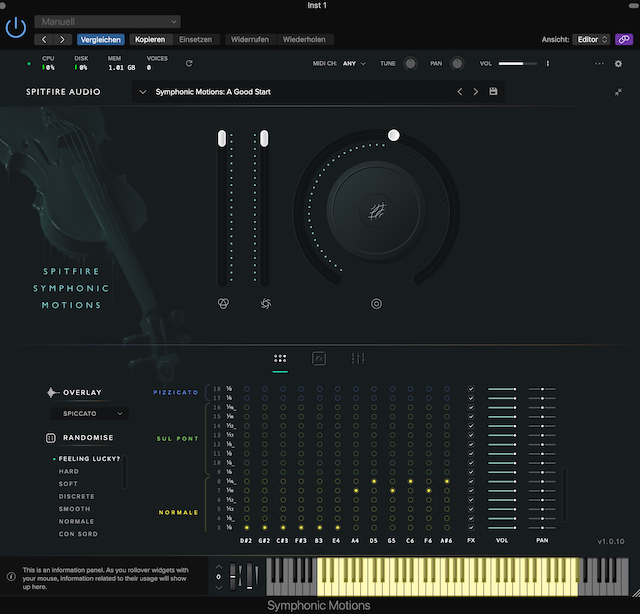
Task: Open the plugin settings gear
Action: pyautogui.click(x=618, y=64)
